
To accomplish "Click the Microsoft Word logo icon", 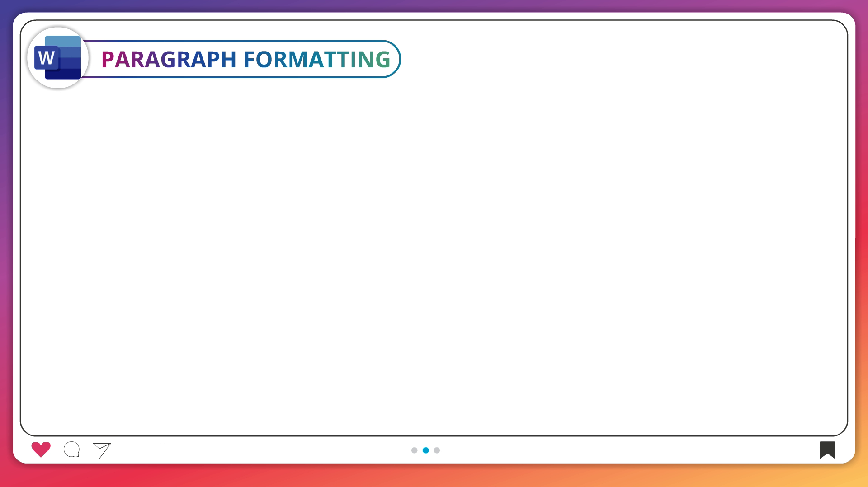I will point(58,58).
